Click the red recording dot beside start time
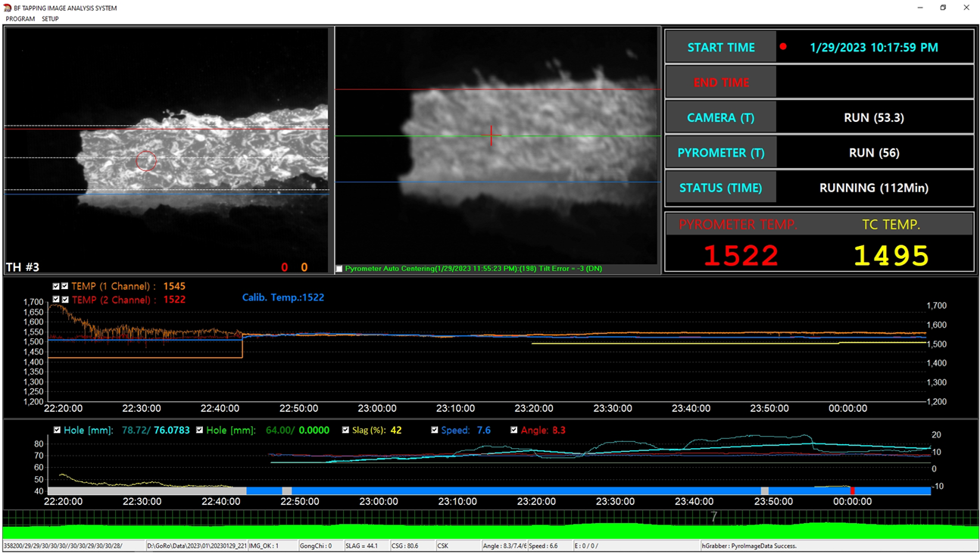Screen dimensions: 980x554 783,47
